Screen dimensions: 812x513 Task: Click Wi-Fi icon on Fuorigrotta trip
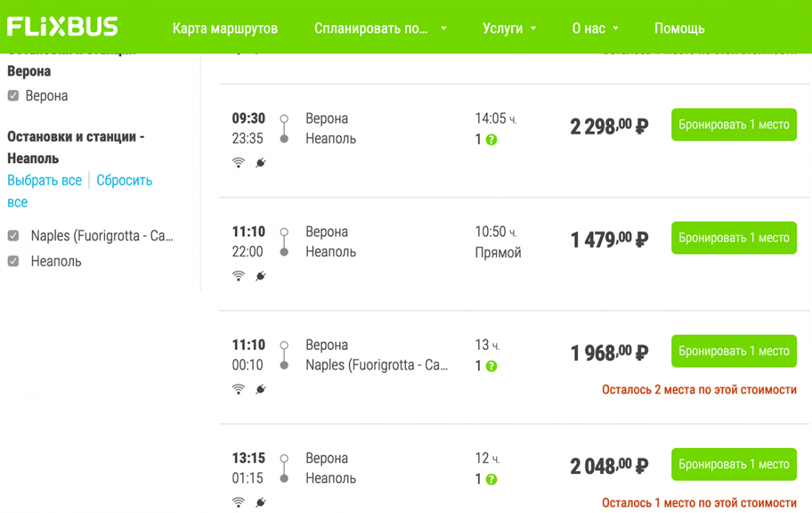click(x=238, y=389)
